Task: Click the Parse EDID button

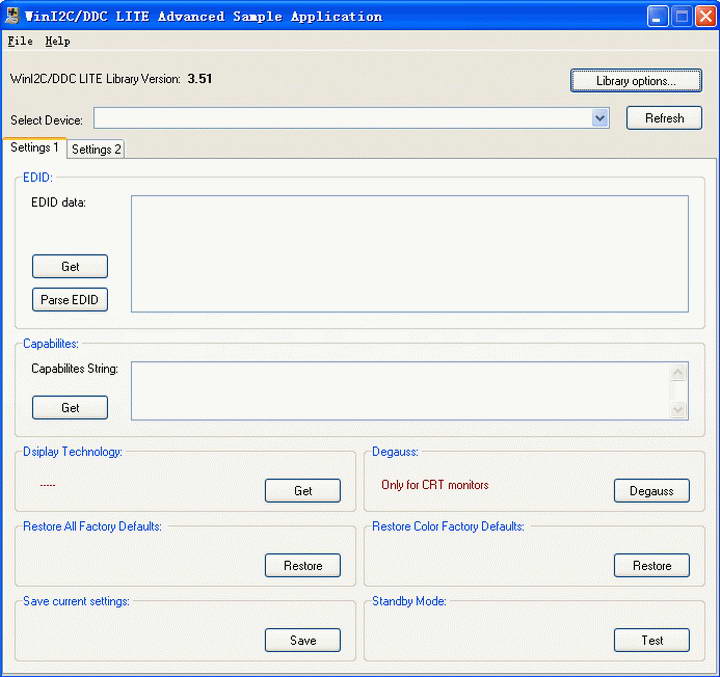Action: point(70,299)
